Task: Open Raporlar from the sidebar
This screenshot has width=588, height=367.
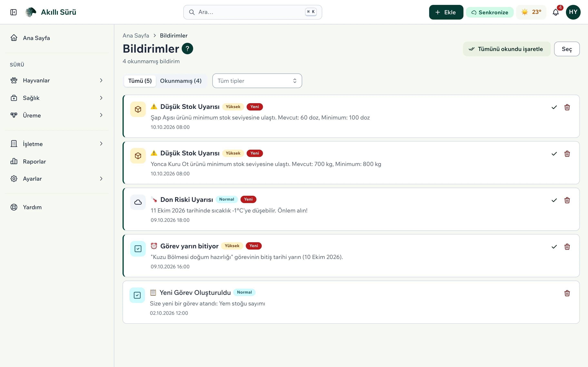Action: (x=57, y=161)
